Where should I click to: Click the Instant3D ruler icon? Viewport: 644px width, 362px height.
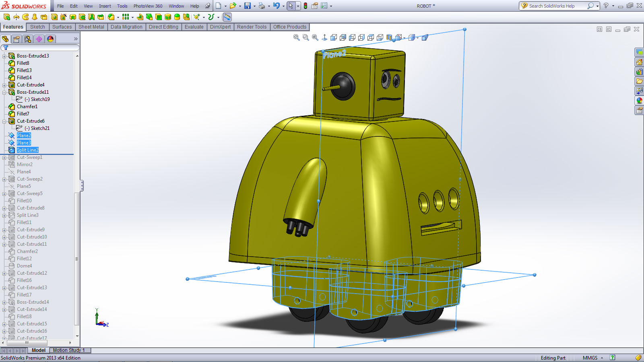coord(227,17)
